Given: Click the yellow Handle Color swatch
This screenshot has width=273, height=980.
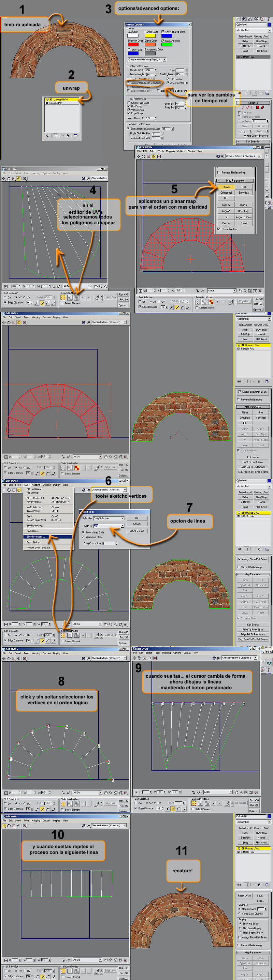Looking at the screenshot, I should (150, 36).
